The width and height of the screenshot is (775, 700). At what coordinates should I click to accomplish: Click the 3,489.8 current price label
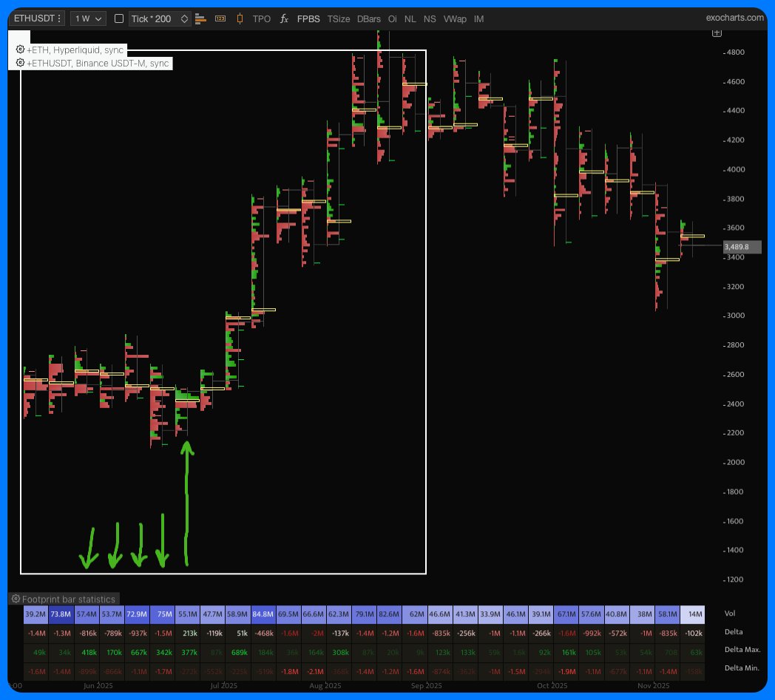coord(742,246)
